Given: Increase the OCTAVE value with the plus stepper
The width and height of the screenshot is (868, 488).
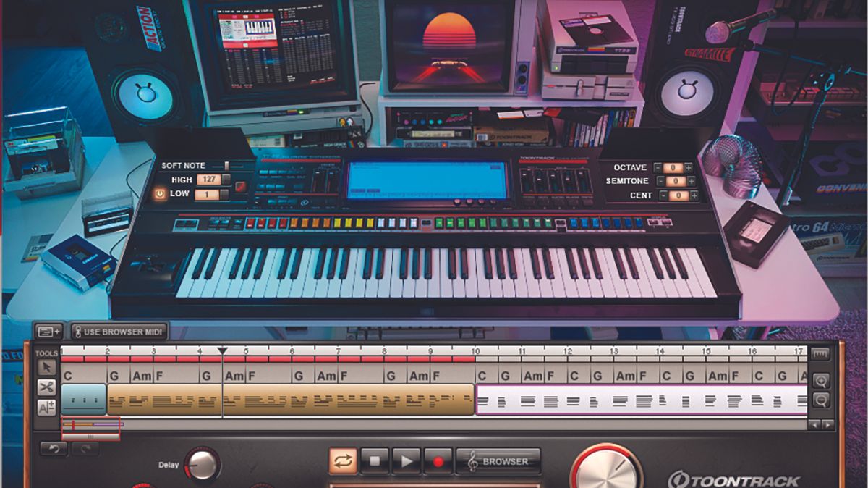Looking at the screenshot, I should [689, 167].
